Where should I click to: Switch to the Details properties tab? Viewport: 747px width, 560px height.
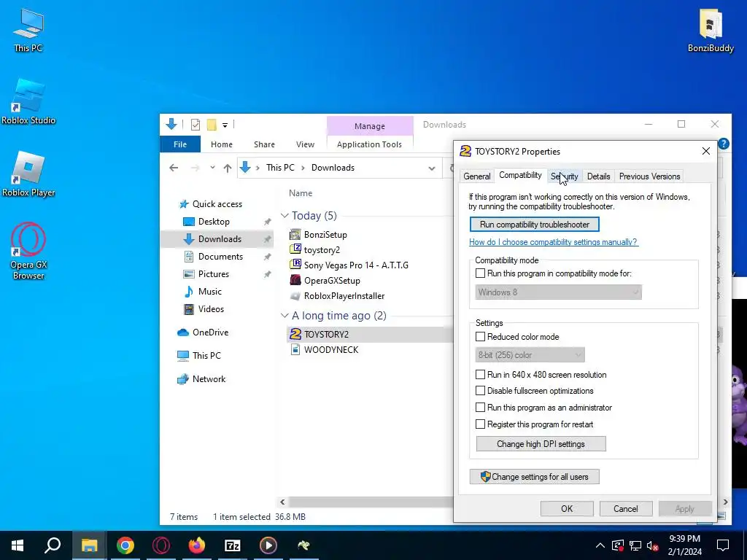coord(598,176)
